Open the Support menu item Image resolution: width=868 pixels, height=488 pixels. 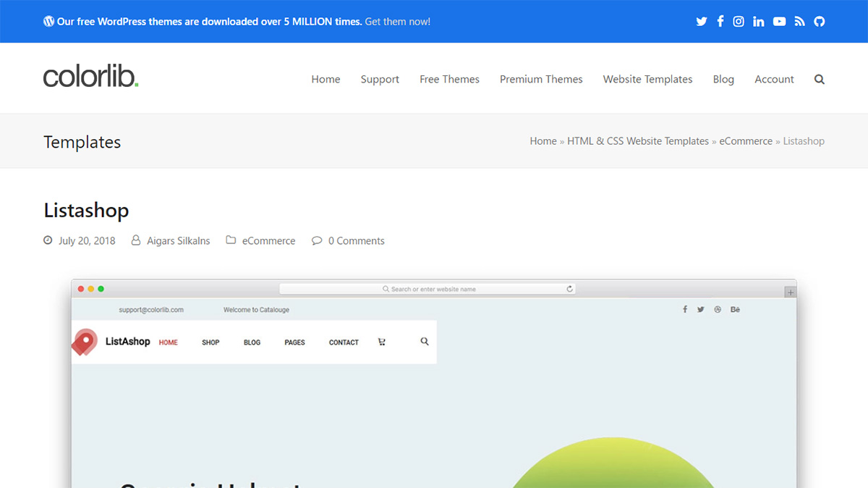tap(380, 80)
